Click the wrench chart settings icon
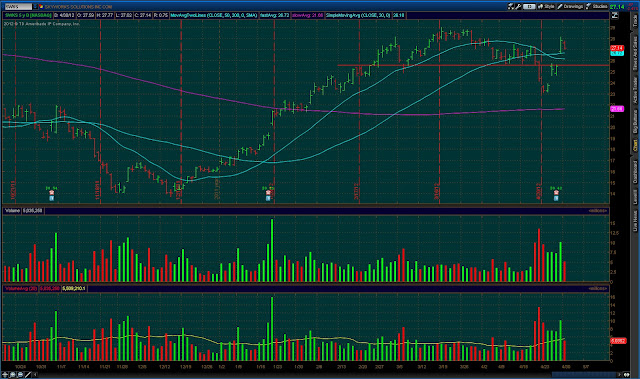This screenshot has height=379, width=640. (518, 7)
